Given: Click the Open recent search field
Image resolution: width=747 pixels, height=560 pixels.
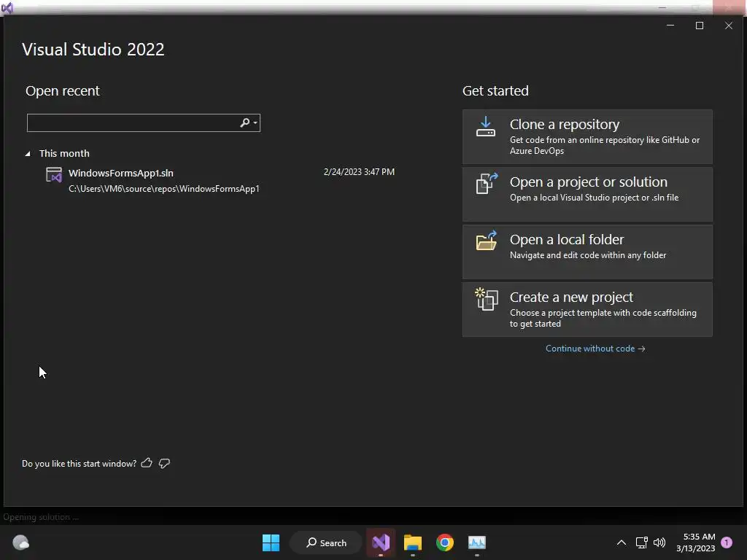Looking at the screenshot, I should [144, 122].
